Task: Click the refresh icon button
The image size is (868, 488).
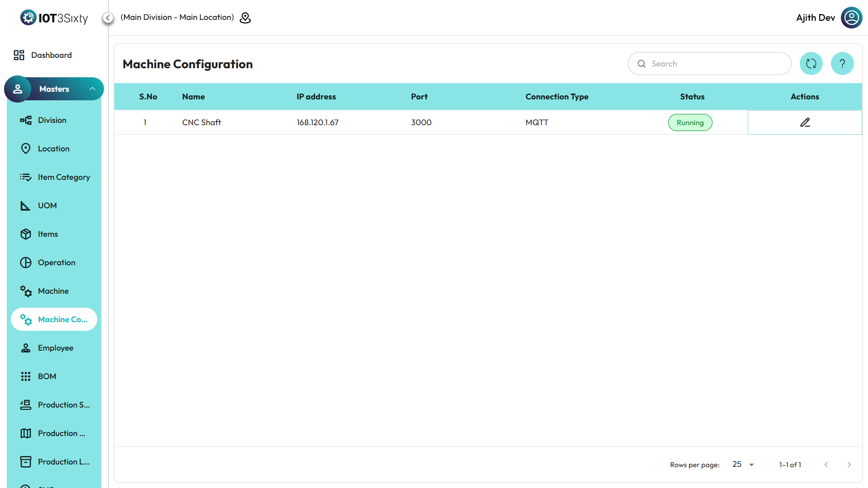Action: coord(811,64)
